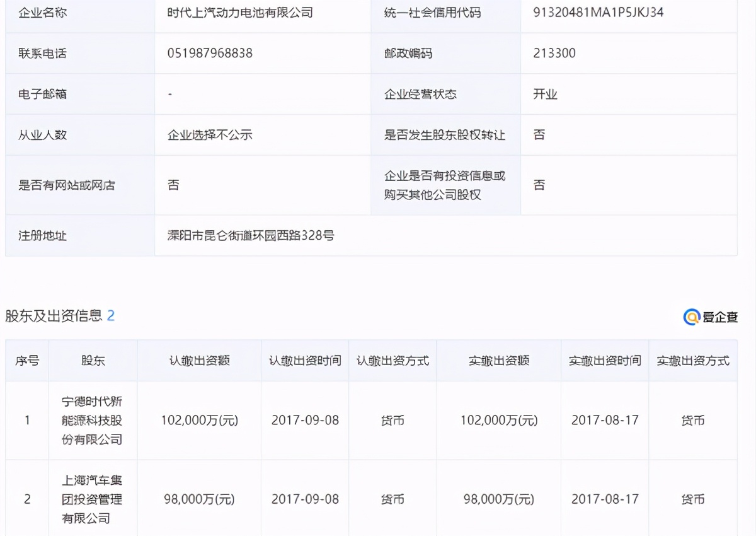Click the 电子邮箱 label cell
The height and width of the screenshot is (536, 756).
tap(80, 94)
